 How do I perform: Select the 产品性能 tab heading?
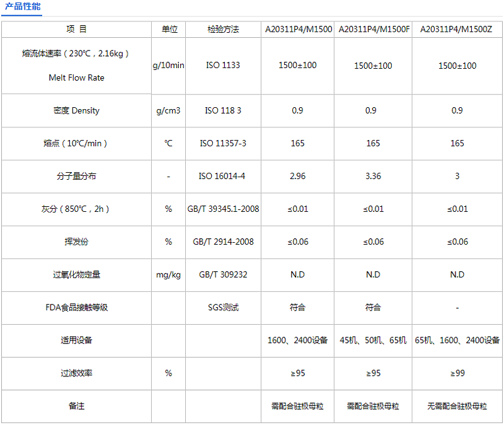[21, 8]
